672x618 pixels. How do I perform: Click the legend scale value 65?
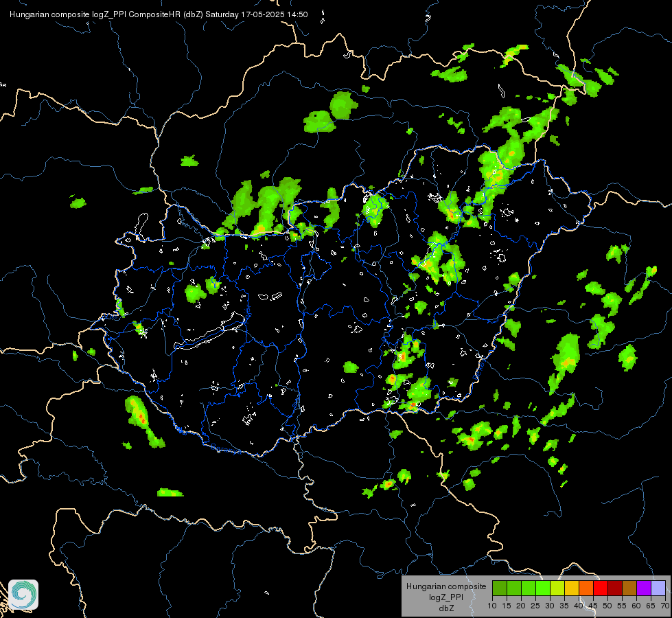(651, 606)
